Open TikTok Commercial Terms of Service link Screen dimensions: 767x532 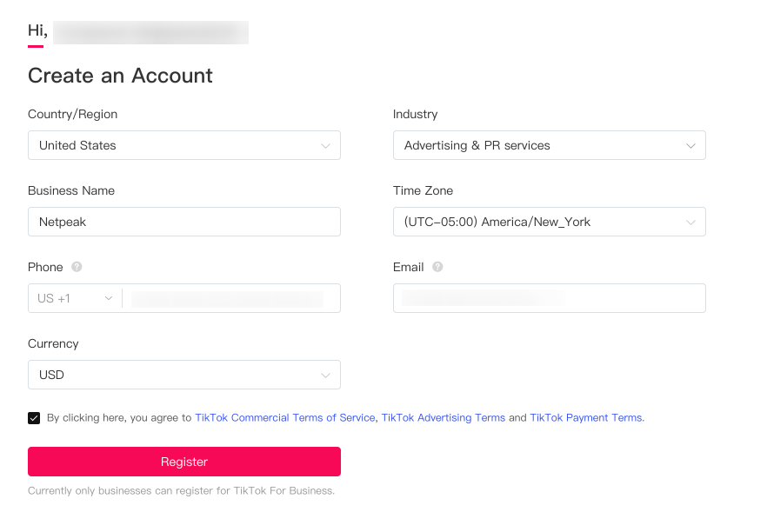click(x=284, y=418)
